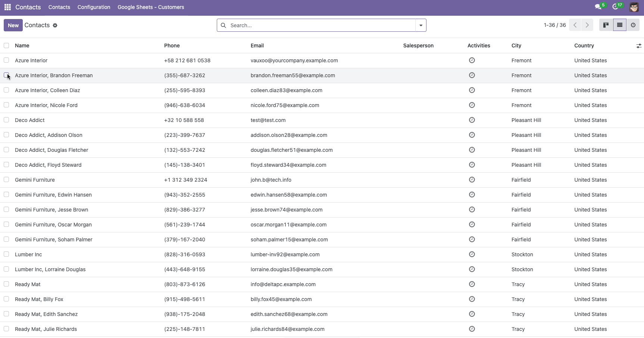Sort by the Name column header
This screenshot has height=338, width=644.
click(x=22, y=46)
